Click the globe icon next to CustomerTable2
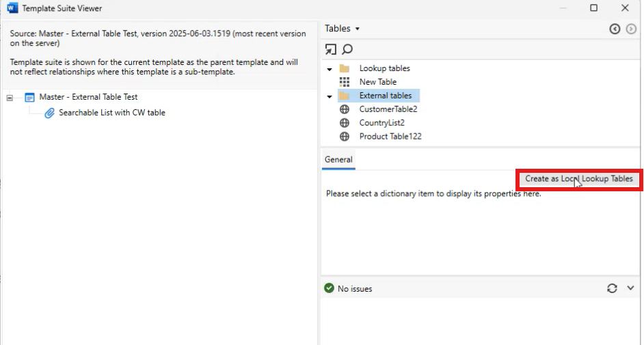Image resolution: width=644 pixels, height=345 pixels. [345, 109]
